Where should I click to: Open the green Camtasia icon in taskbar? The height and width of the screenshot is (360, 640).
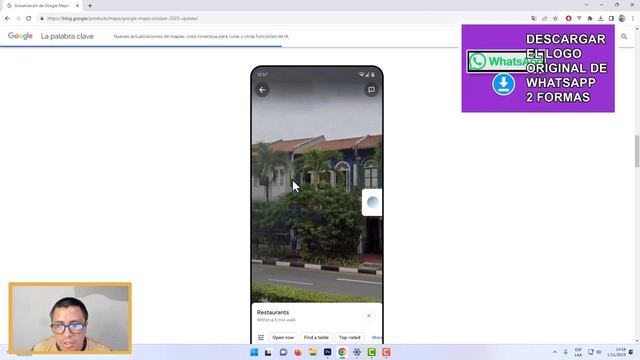(x=371, y=352)
